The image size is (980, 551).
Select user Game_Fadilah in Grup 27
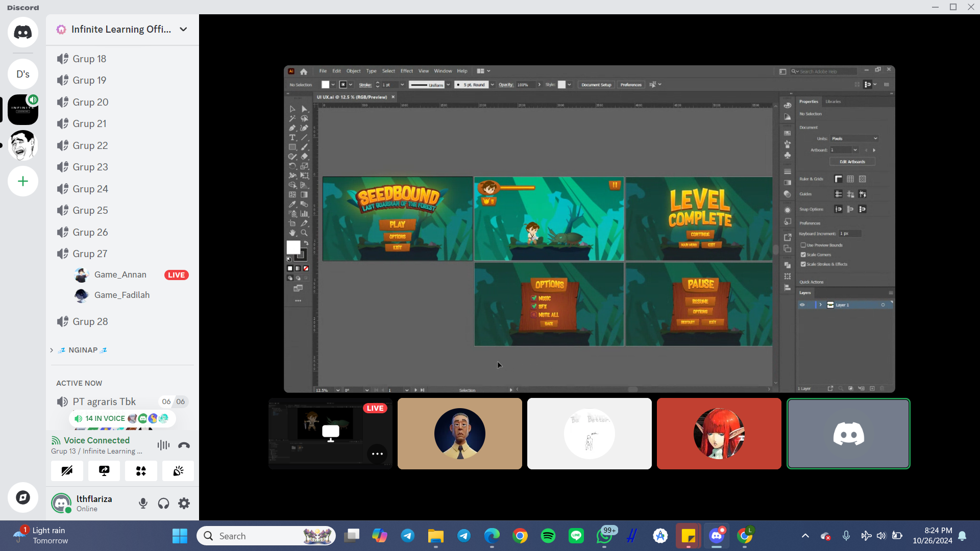122,295
